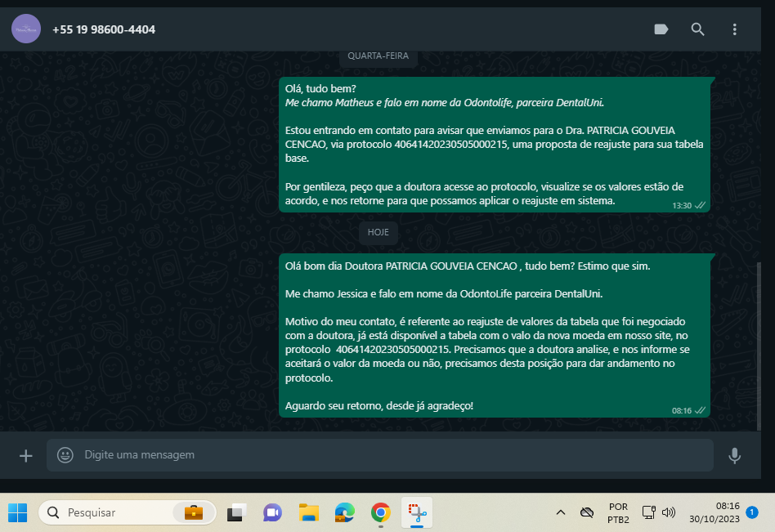Click the protocol number in Jessica's message

[x=393, y=350]
